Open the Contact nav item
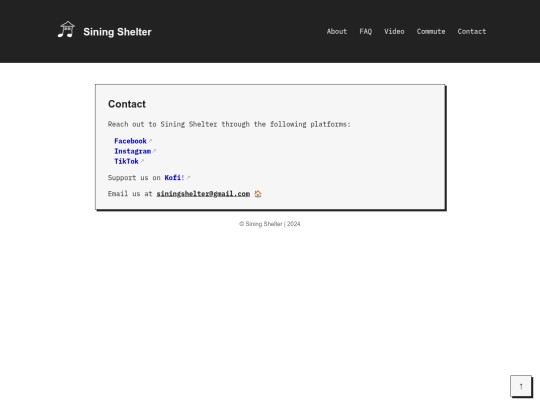Screen dimensions: 540x405 tap(471, 31)
